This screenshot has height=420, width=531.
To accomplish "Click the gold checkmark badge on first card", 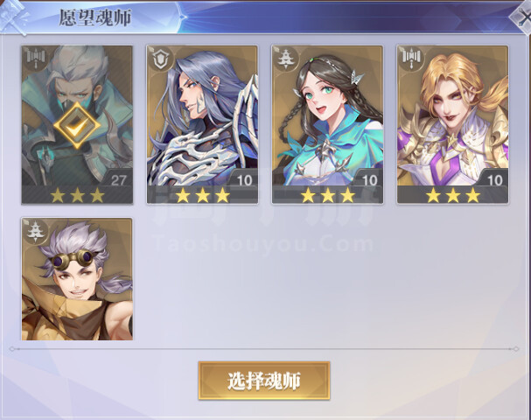I will coord(77,125).
